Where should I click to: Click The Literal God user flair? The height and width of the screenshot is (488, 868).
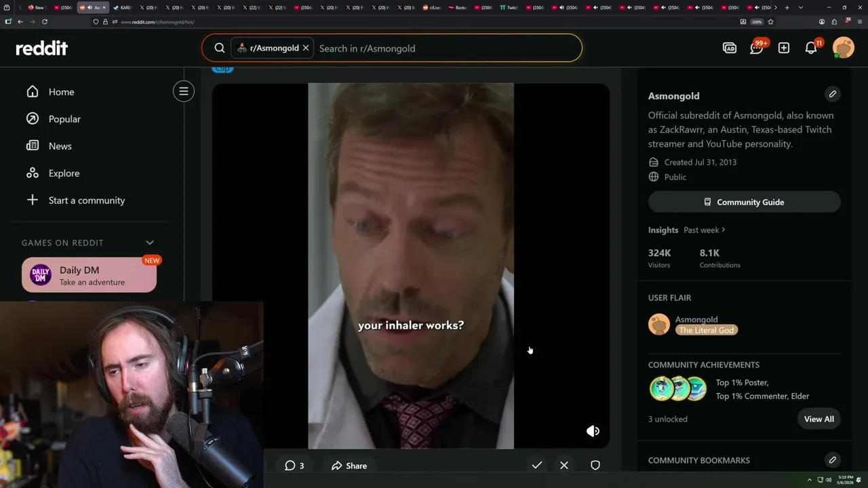pyautogui.click(x=707, y=330)
